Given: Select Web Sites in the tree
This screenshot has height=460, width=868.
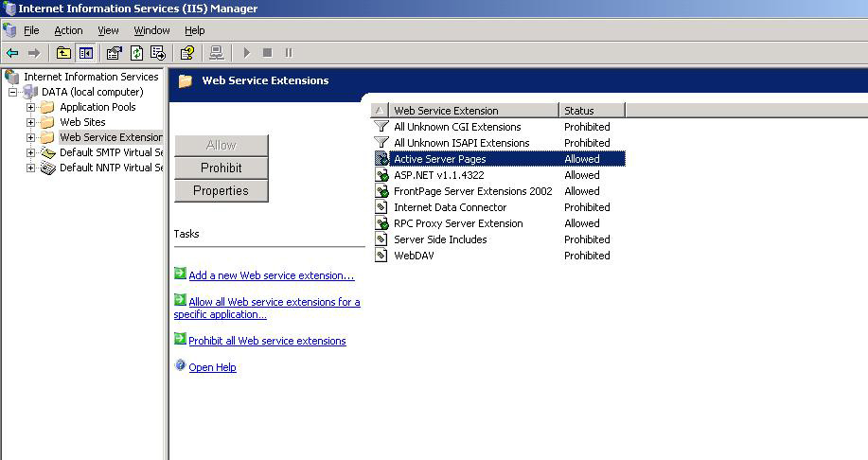Looking at the screenshot, I should pos(82,122).
